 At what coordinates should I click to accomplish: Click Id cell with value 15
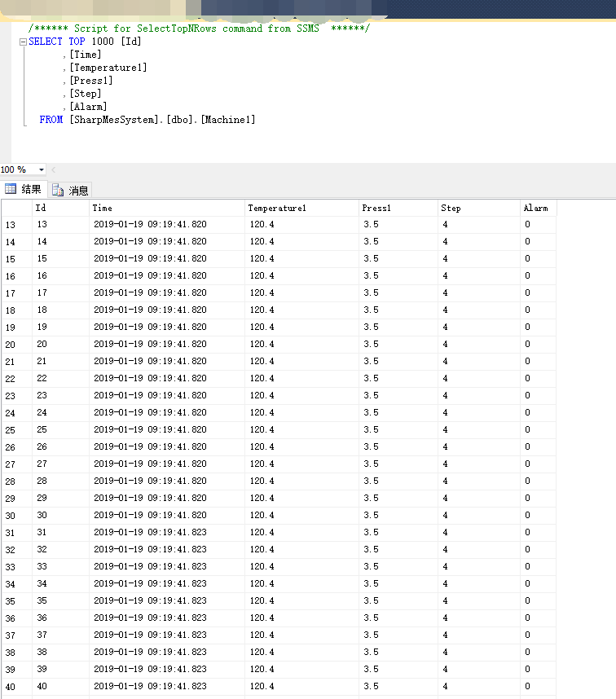click(x=60, y=258)
